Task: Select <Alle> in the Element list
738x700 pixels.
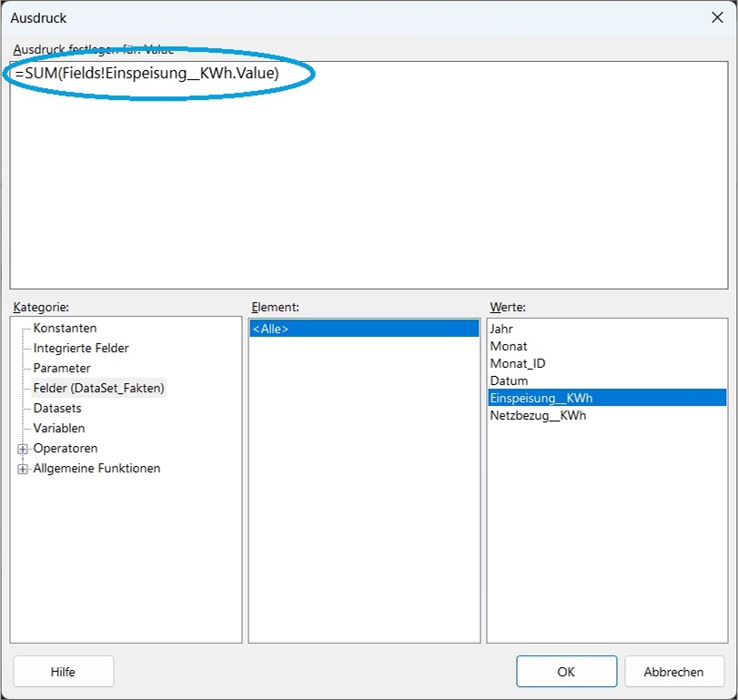Action: 271,329
